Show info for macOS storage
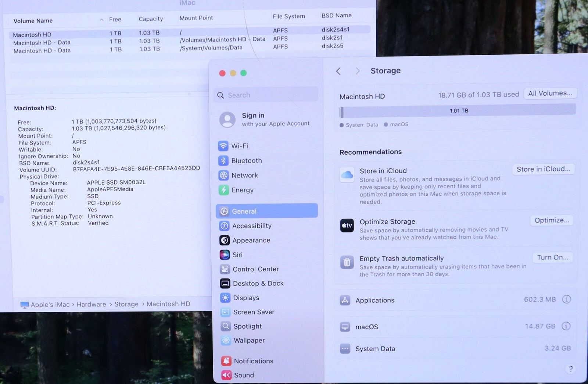Image resolution: width=588 pixels, height=384 pixels. (566, 326)
